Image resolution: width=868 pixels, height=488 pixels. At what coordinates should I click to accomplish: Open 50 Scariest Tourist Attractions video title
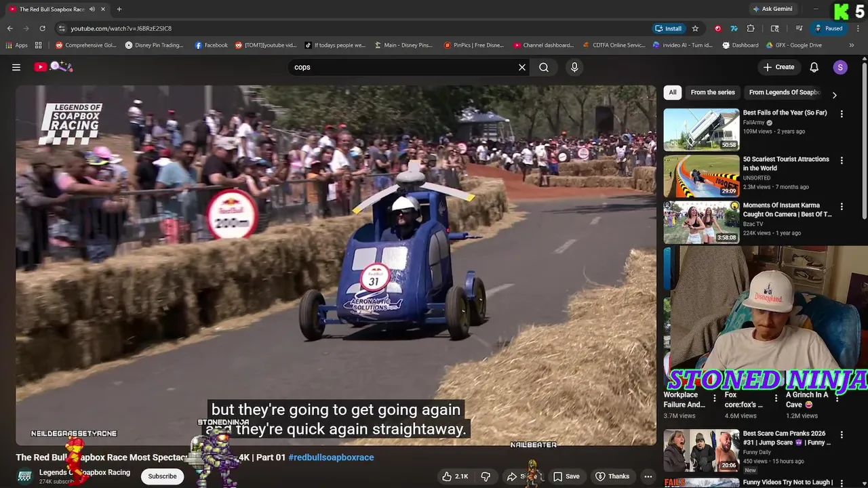click(786, 163)
